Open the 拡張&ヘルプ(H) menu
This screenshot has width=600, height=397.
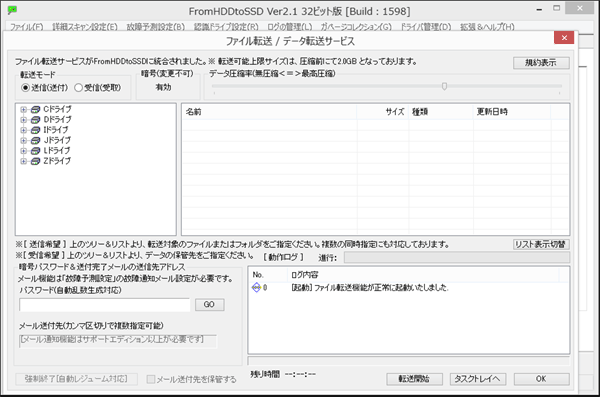point(487,27)
